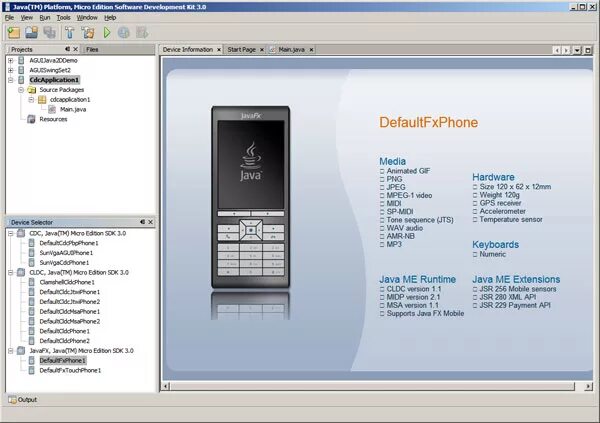Click the Clean and Build toolbar icon

88,33
